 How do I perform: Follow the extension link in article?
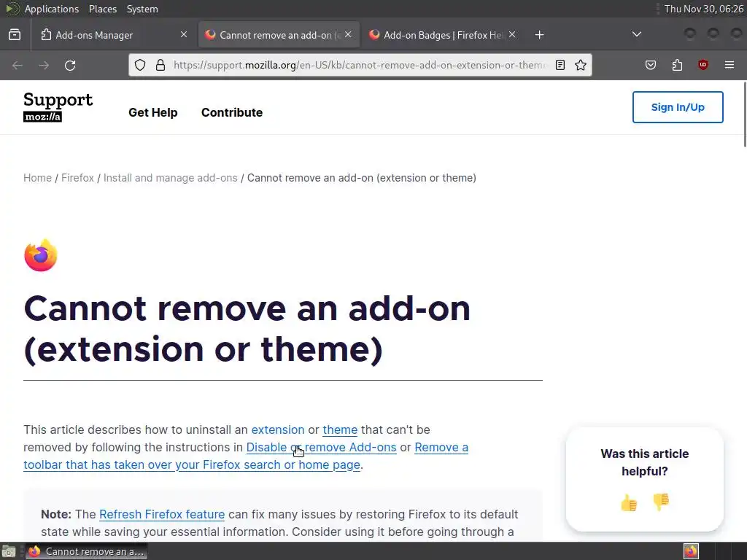pos(278,429)
